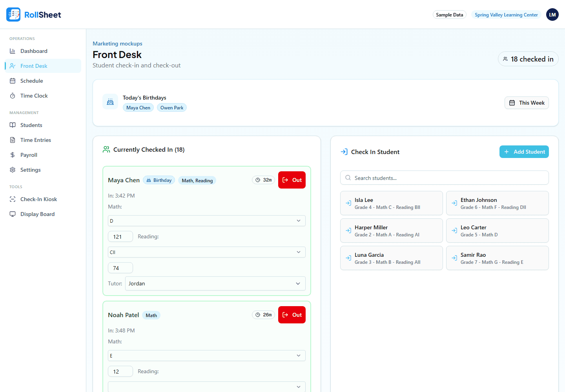Select Front Desk in sidebar
The width and height of the screenshot is (565, 392).
point(43,66)
